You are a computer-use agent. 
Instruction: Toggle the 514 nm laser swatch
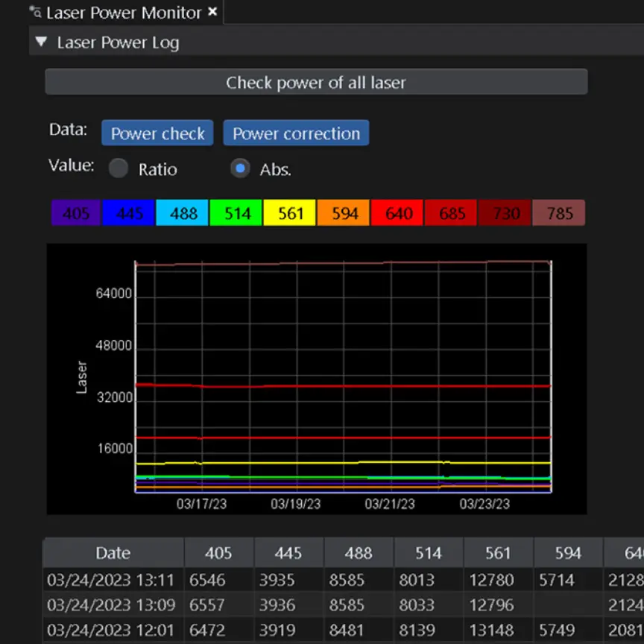tap(237, 213)
